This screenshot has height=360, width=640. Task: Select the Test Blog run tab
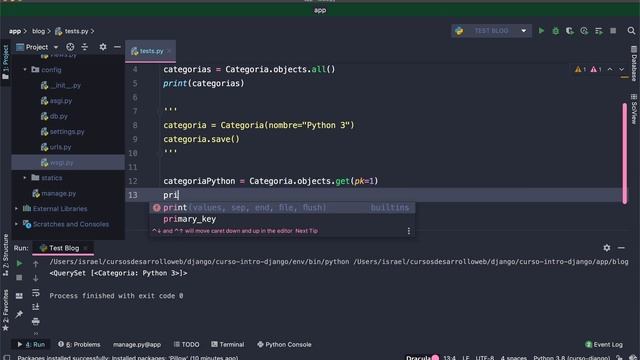click(64, 248)
